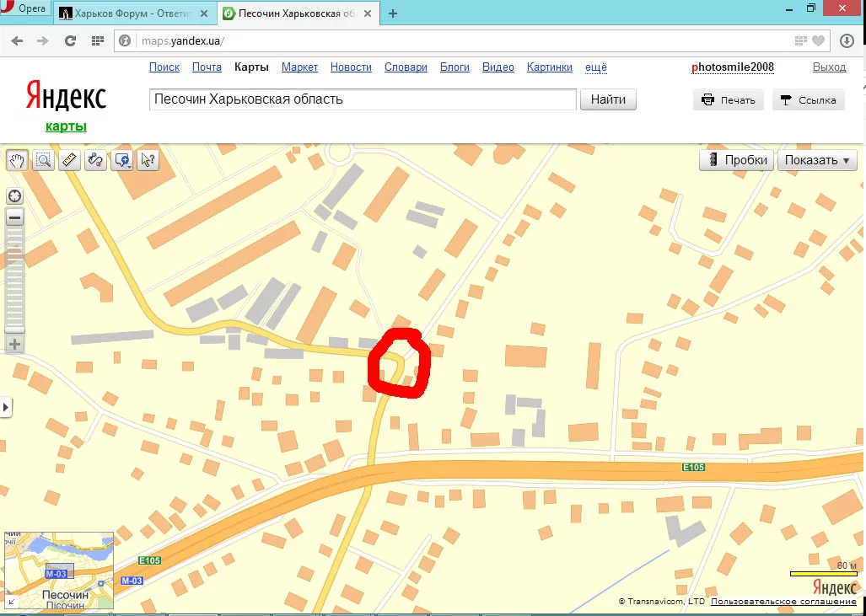866x616 pixels.
Task: Click the green карты link under logo
Action: (66, 126)
